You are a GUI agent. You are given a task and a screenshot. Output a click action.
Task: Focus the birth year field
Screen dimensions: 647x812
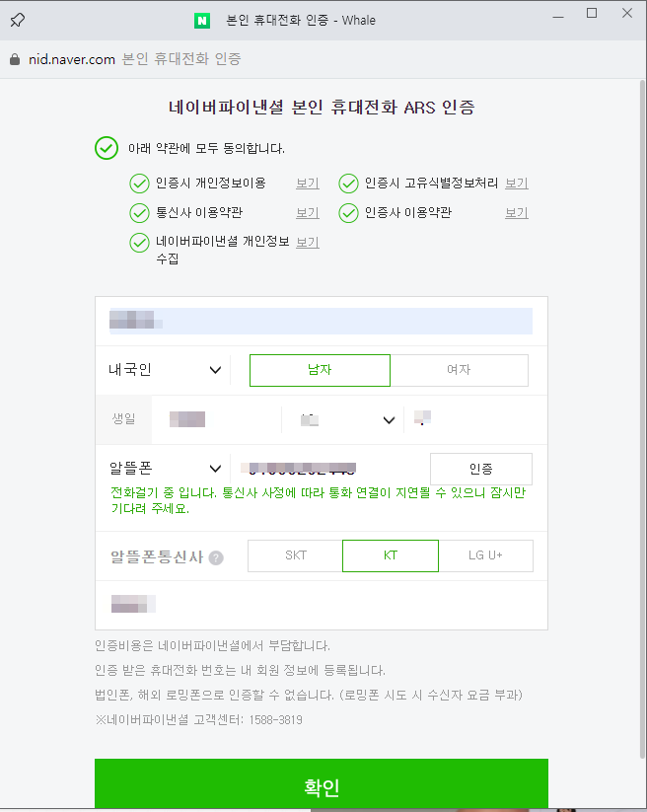click(217, 419)
